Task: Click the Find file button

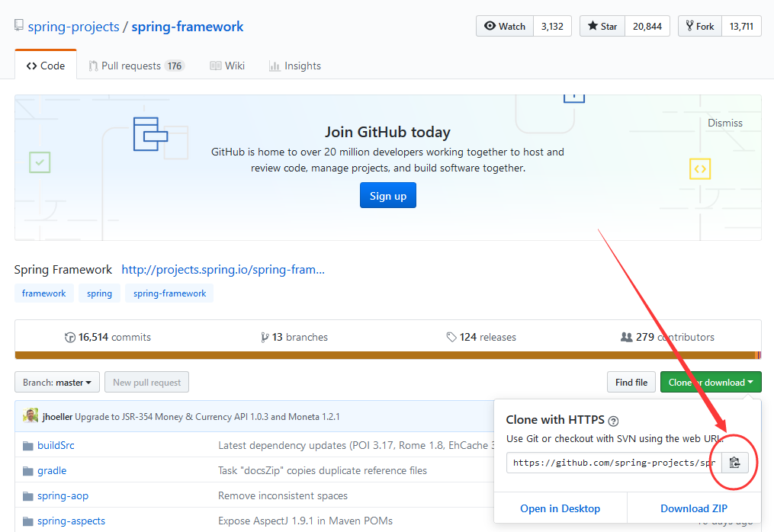Action: coord(631,383)
